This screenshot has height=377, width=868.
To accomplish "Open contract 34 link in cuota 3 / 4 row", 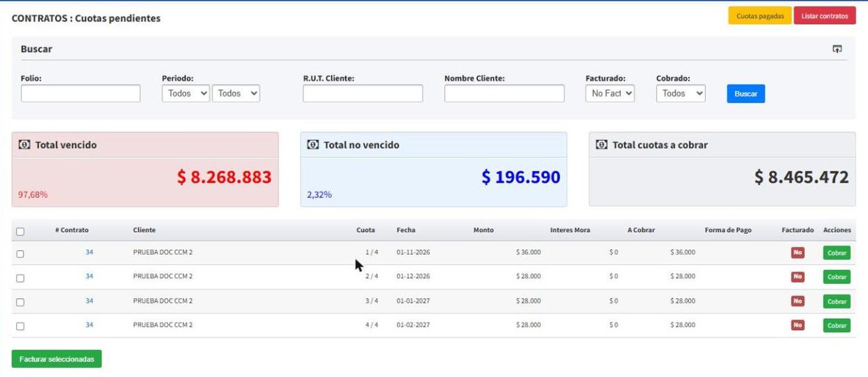I will click(x=89, y=300).
